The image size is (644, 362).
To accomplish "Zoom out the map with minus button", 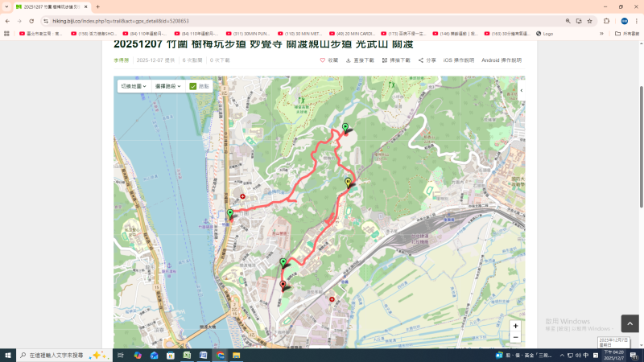I will point(515,338).
